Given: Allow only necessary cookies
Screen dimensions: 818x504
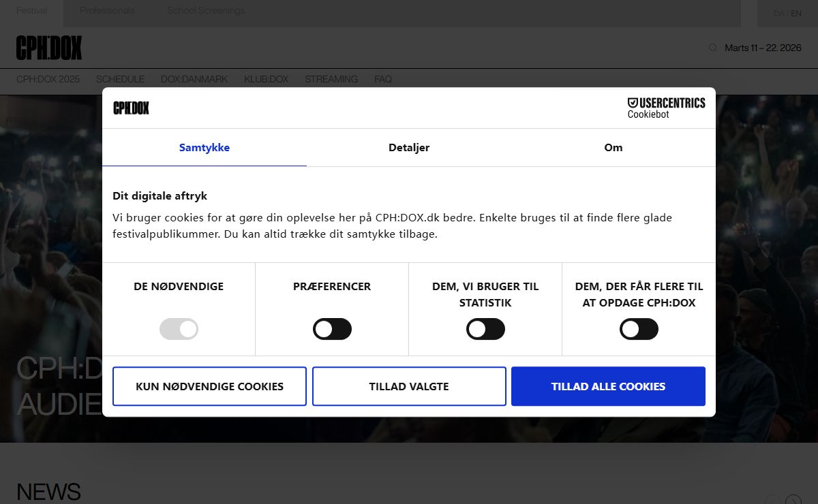Looking at the screenshot, I should click(x=209, y=386).
